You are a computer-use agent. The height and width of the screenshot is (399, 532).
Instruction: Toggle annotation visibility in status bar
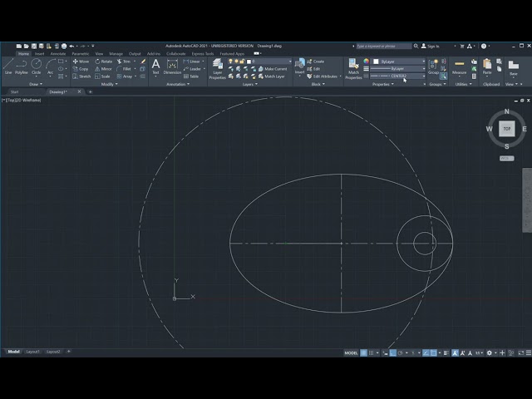[455, 352]
